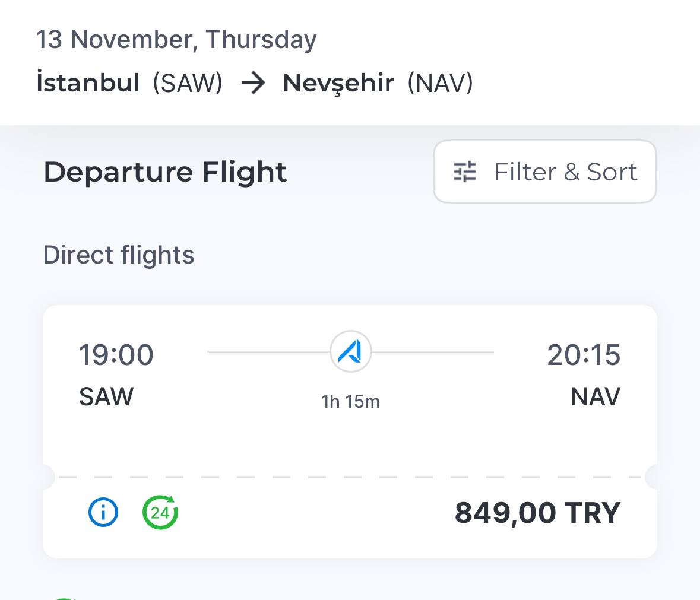Click NAV under the arrival time

(x=595, y=396)
